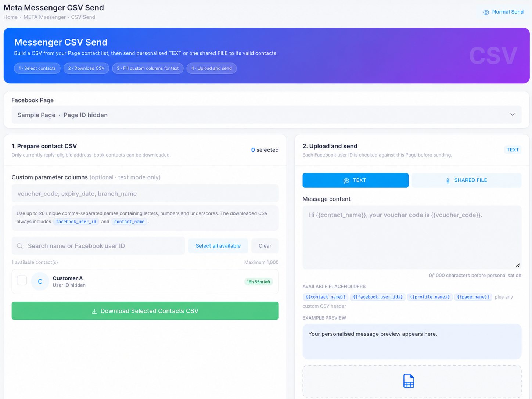The height and width of the screenshot is (399, 532).
Task: Click the textarea resize handle
Action: [518, 266]
